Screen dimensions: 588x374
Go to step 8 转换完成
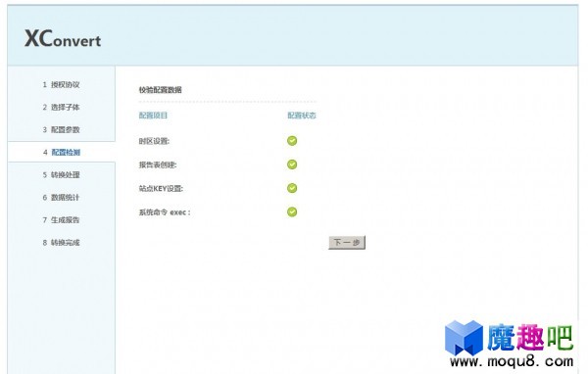click(x=61, y=243)
